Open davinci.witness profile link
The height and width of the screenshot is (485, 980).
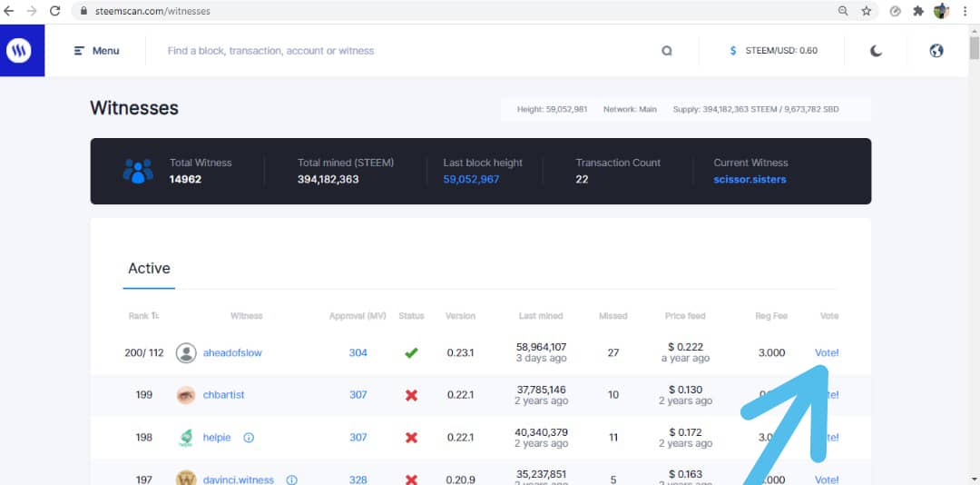[x=238, y=480]
